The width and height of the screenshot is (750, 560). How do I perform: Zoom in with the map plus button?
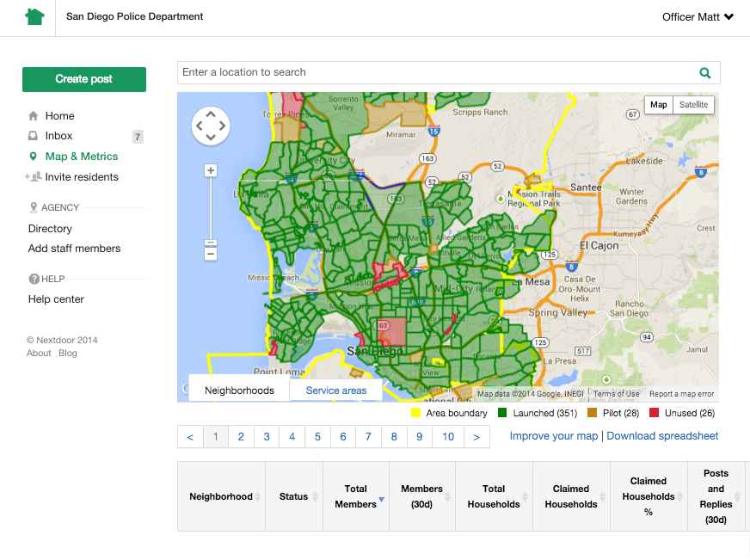coord(211,170)
